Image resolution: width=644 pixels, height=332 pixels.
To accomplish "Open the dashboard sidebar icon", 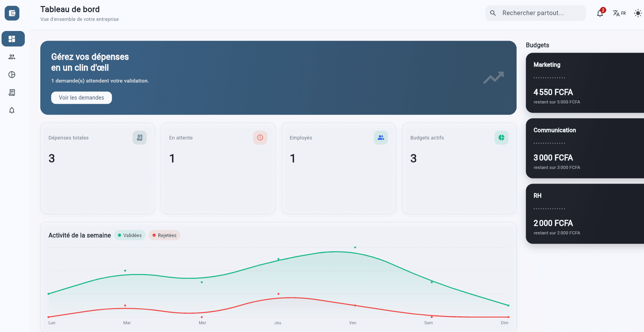I will [13, 39].
